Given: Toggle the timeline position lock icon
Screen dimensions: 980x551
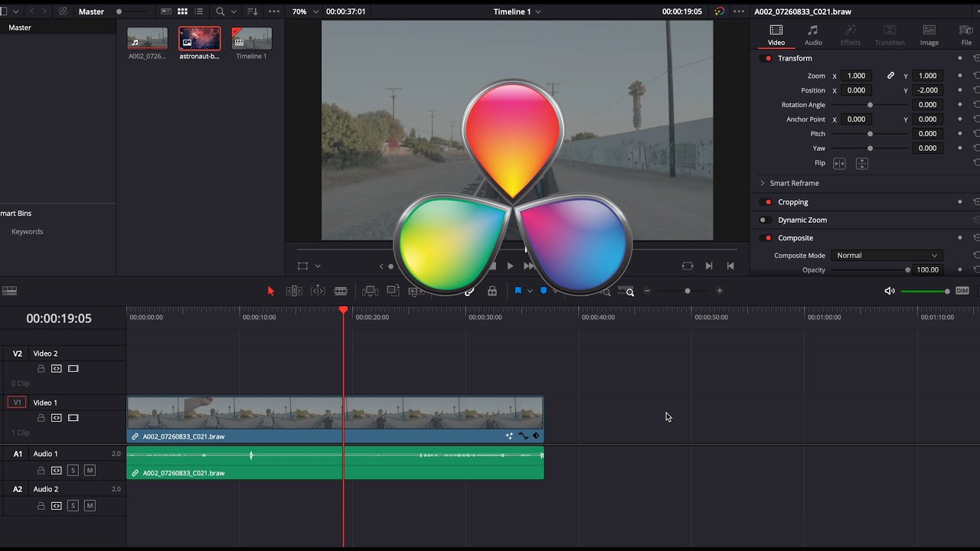Looking at the screenshot, I should [492, 291].
